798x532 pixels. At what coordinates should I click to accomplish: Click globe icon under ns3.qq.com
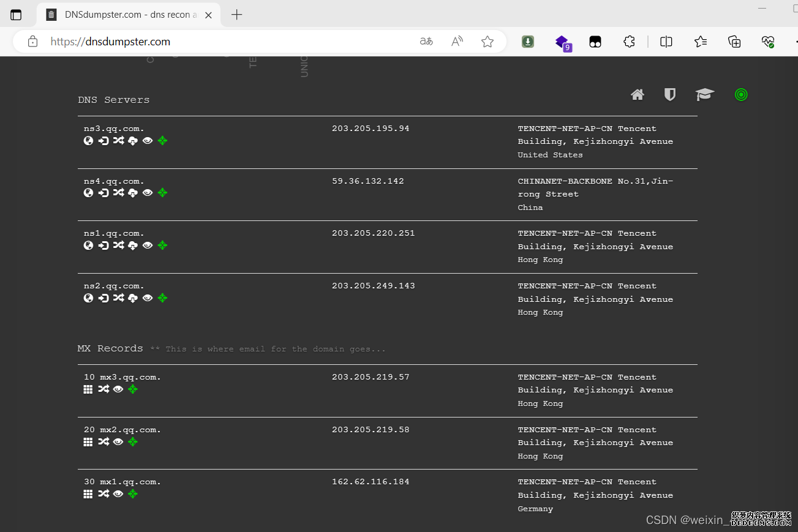click(89, 141)
